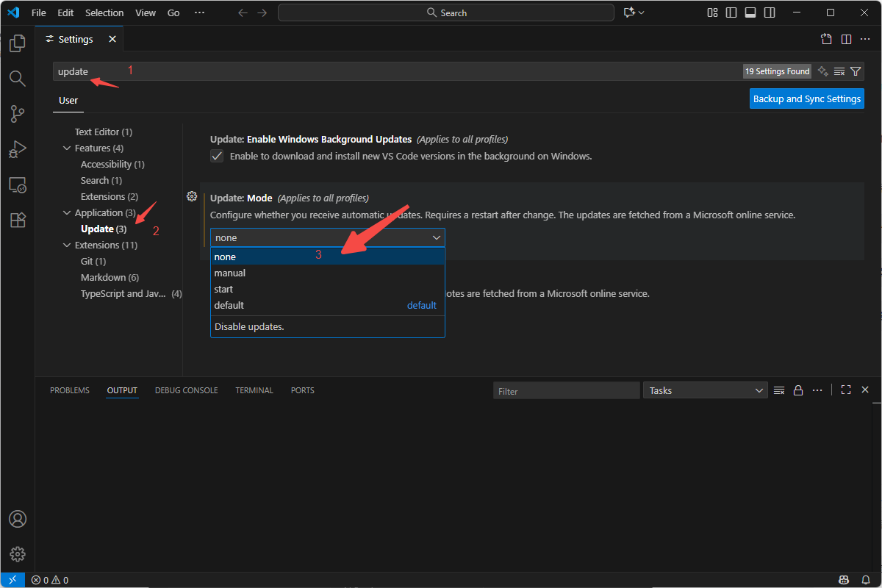Viewport: 882px width, 588px height.
Task: Open Remote Explorer in activity bar
Action: 18,184
